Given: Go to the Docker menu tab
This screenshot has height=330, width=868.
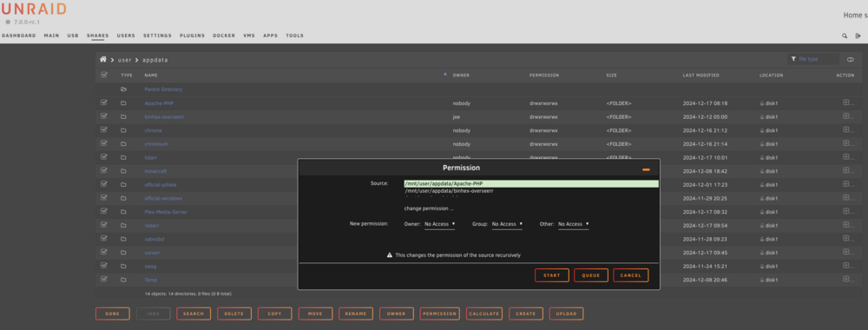Looking at the screenshot, I should tap(224, 36).
